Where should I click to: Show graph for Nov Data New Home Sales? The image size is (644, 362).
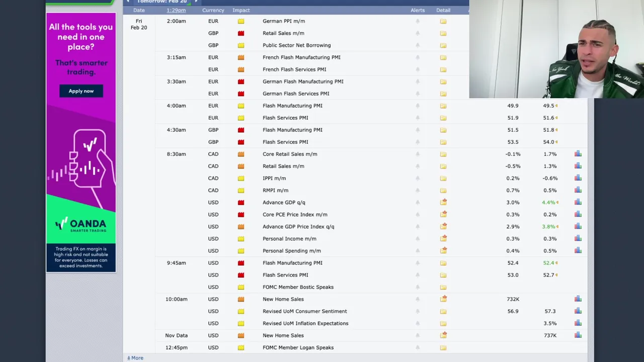tap(578, 335)
